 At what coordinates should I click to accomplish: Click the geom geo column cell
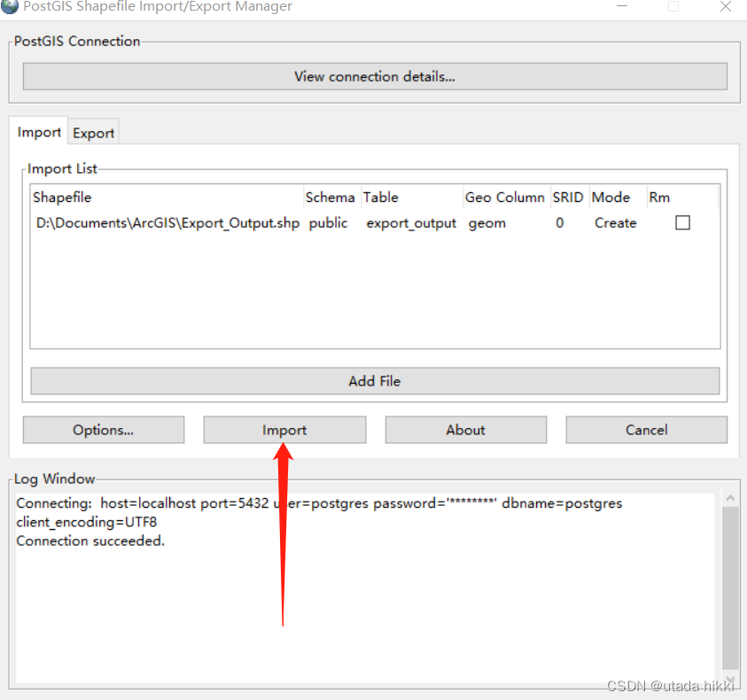click(x=486, y=223)
